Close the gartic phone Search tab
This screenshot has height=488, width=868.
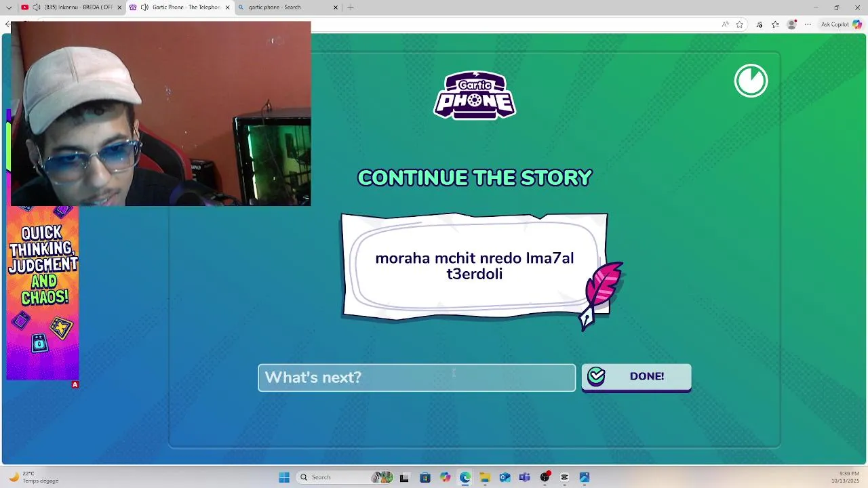335,7
